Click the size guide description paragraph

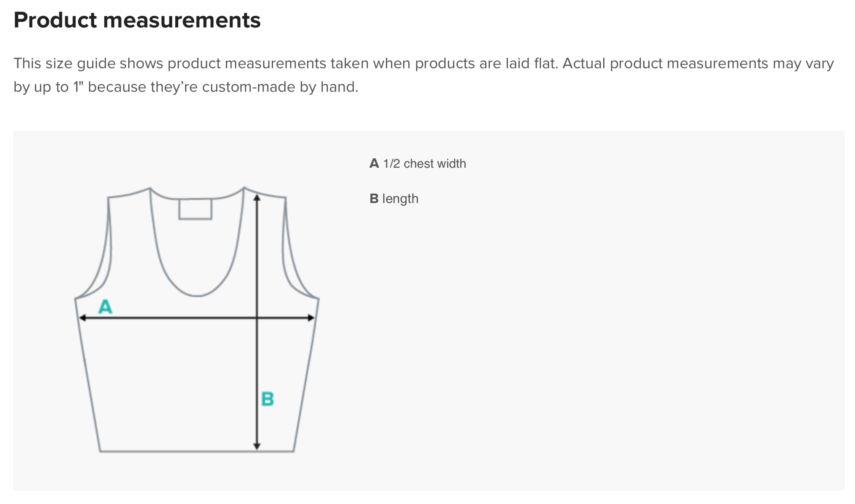(x=424, y=75)
